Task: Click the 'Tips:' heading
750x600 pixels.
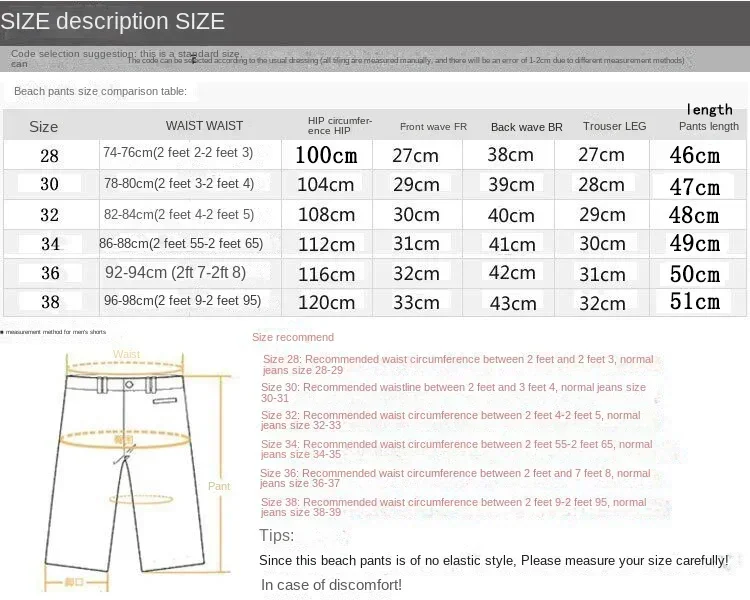Action: pos(276,535)
